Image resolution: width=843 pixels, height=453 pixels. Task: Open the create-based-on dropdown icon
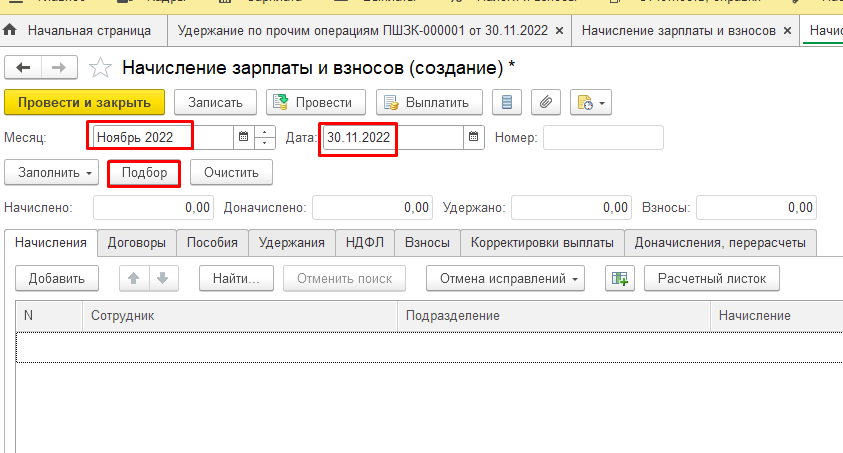590,102
